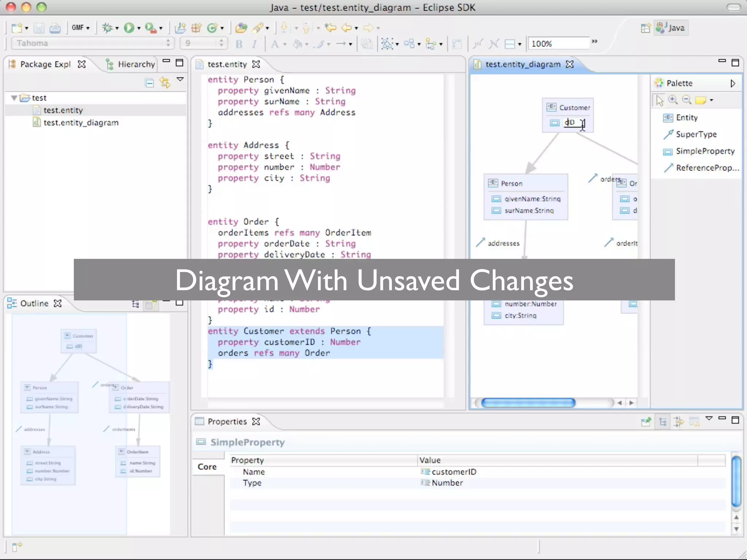
Task: Toggle Show Advanced Properties button
Action: (x=678, y=422)
